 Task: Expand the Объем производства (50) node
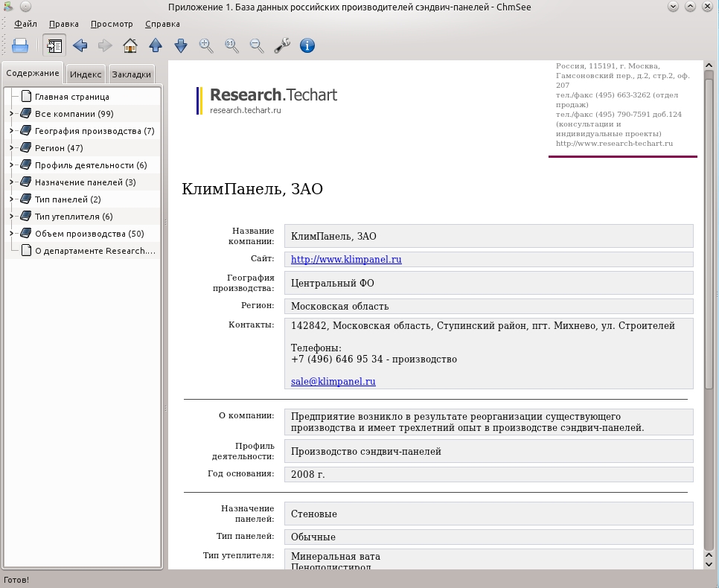point(11,234)
